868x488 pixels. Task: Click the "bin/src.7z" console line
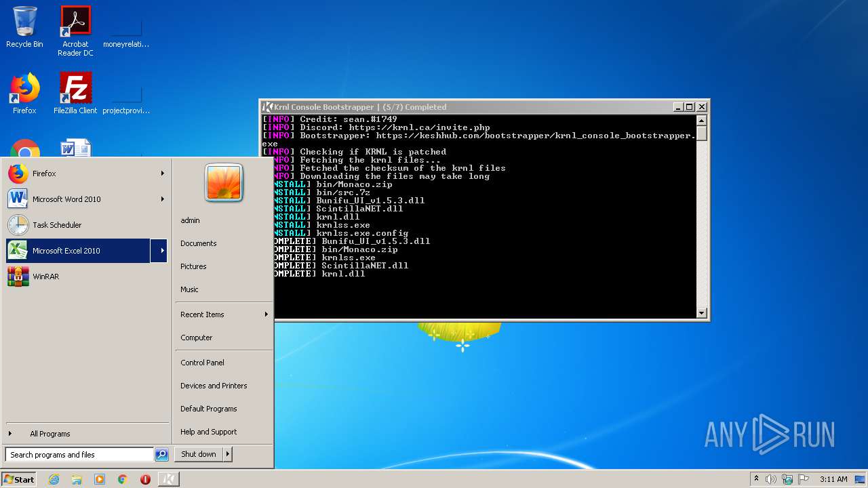[x=322, y=192]
